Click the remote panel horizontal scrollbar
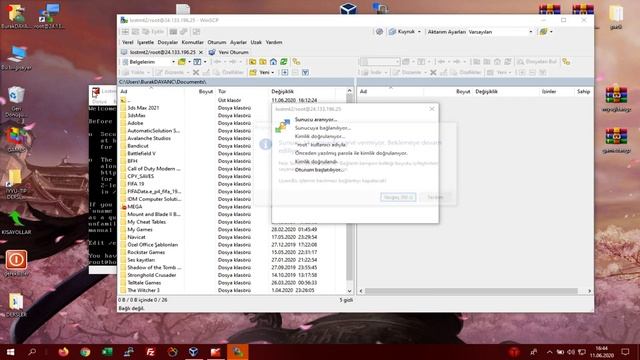Viewport: 640px width, 360px height. [471, 291]
